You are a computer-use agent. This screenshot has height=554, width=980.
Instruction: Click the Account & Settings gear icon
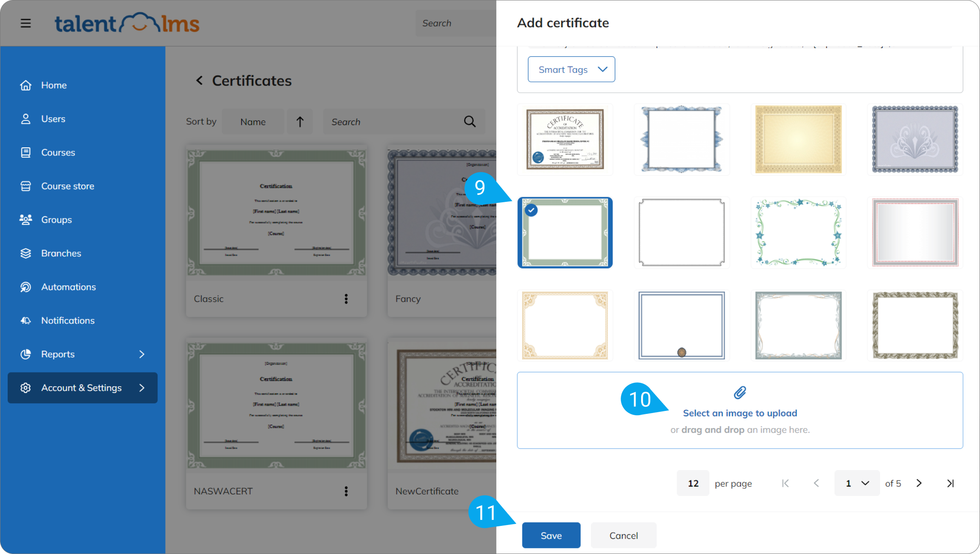[26, 388]
